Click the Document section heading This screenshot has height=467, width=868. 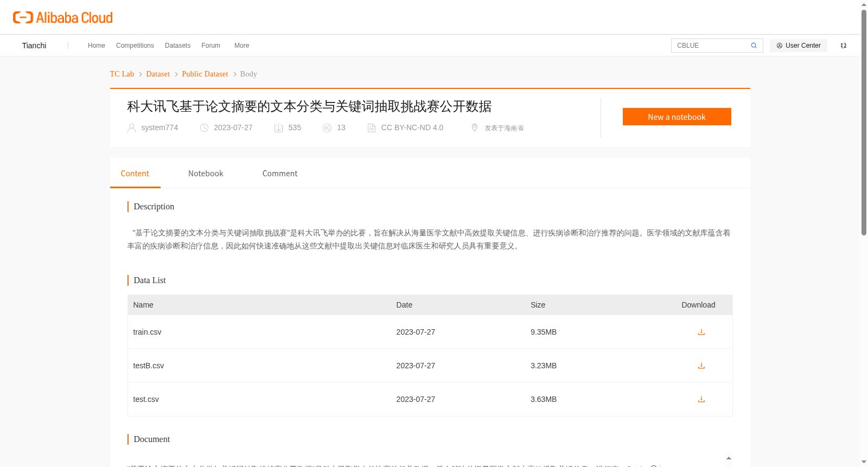coord(151,439)
